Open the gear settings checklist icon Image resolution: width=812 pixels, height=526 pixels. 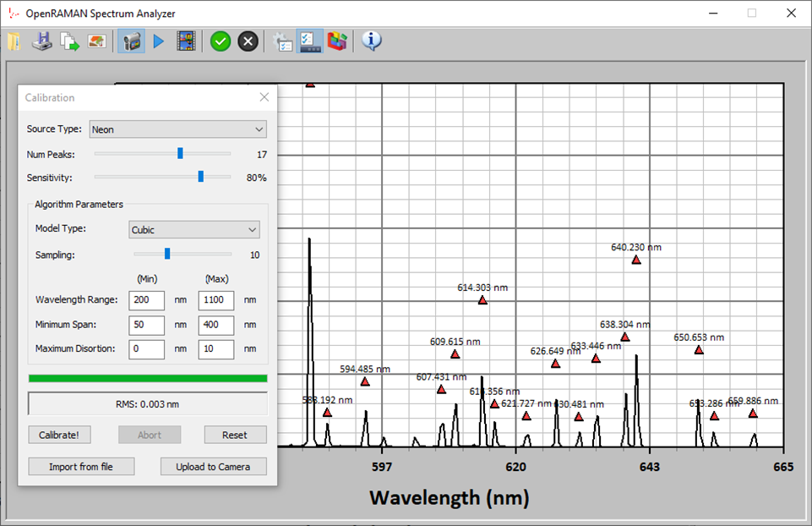pos(283,41)
